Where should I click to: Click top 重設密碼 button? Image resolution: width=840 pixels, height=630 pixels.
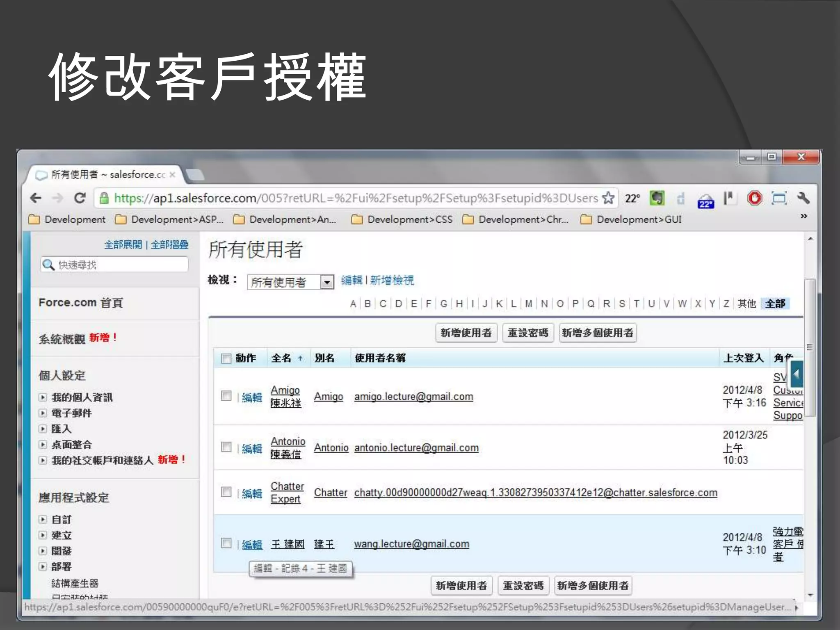pos(528,333)
